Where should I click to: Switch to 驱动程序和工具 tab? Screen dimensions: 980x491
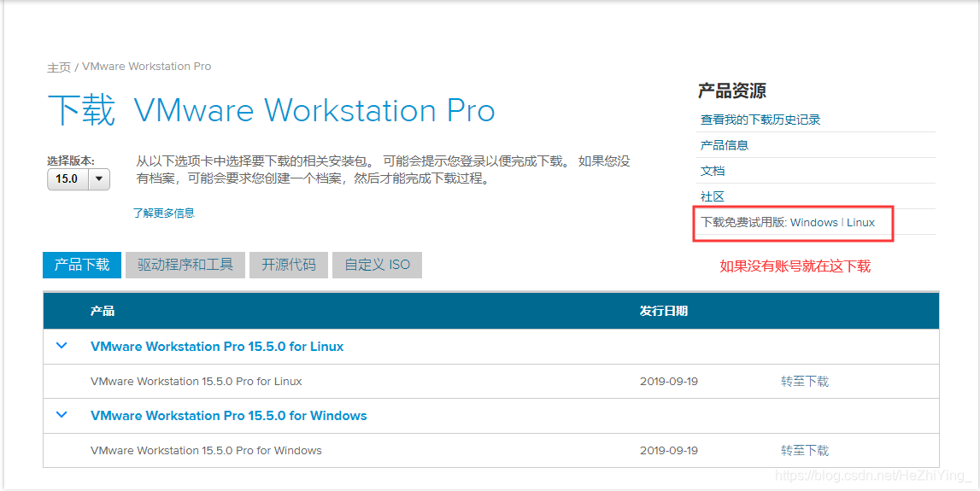click(x=185, y=265)
